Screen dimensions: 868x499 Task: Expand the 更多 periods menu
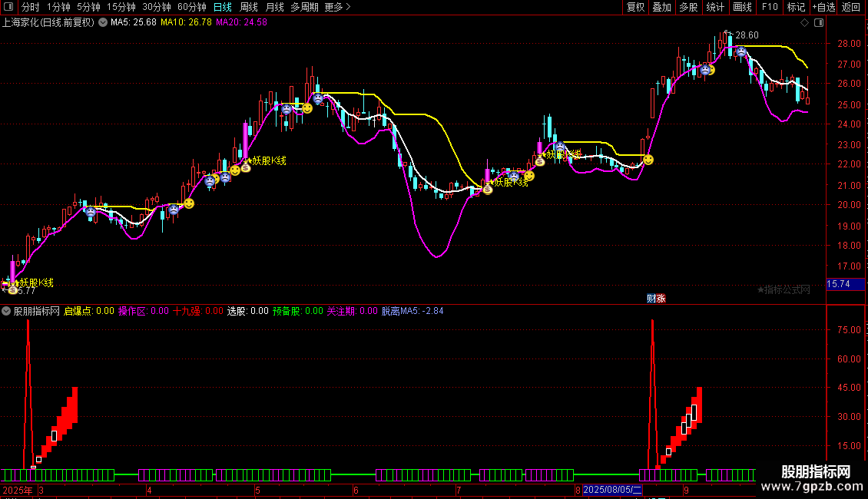(337, 7)
